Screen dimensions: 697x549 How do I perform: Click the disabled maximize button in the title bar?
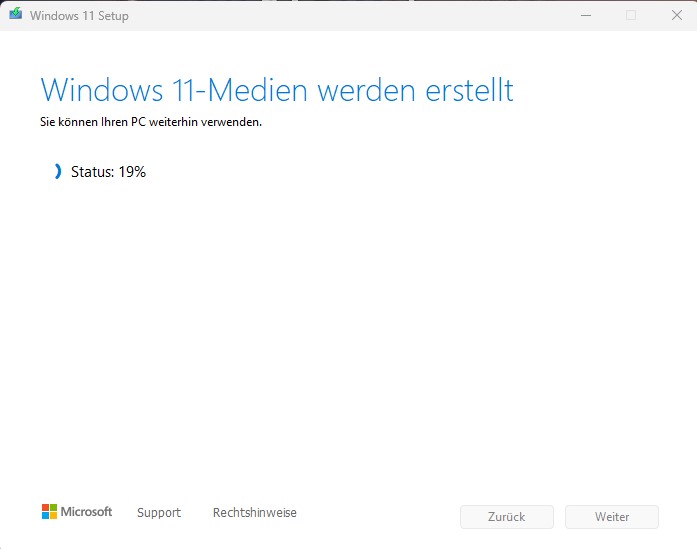(x=631, y=15)
